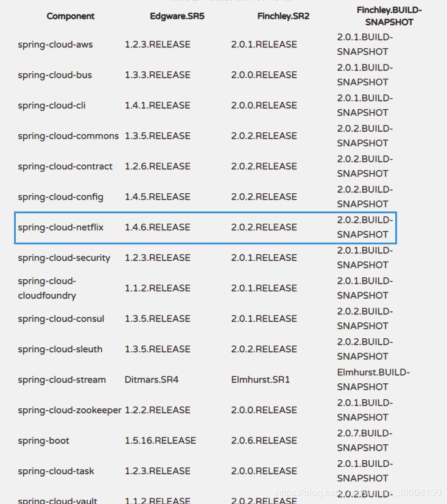Click 1.4.6.RELEASE in the spring-cloud-netflix row
Image resolution: width=447 pixels, height=504 pixels.
(157, 227)
